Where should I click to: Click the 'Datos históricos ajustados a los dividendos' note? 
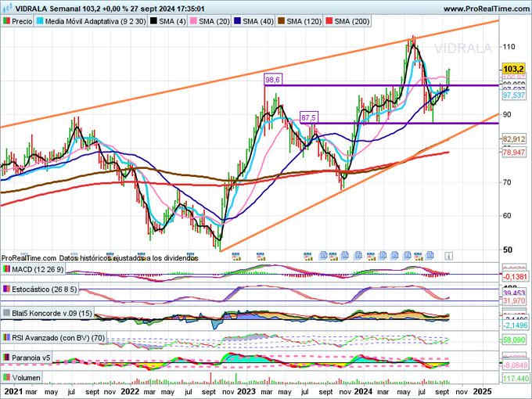(128, 258)
